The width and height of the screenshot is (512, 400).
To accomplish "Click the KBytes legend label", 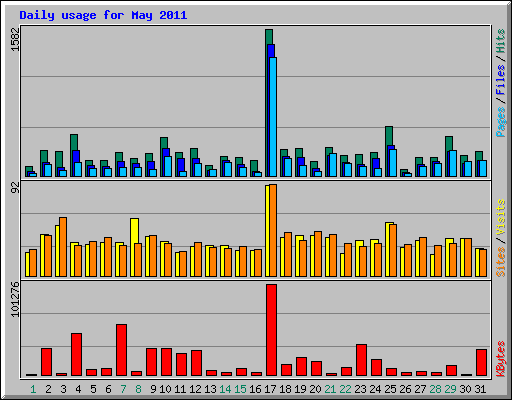I will (x=501, y=359).
